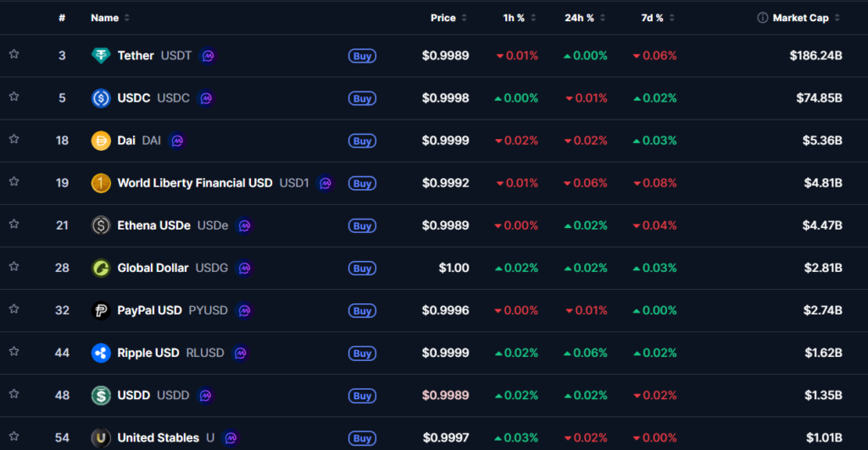Screen dimensions: 868x450
Task: Click the United Stables coin logo
Action: point(101,438)
